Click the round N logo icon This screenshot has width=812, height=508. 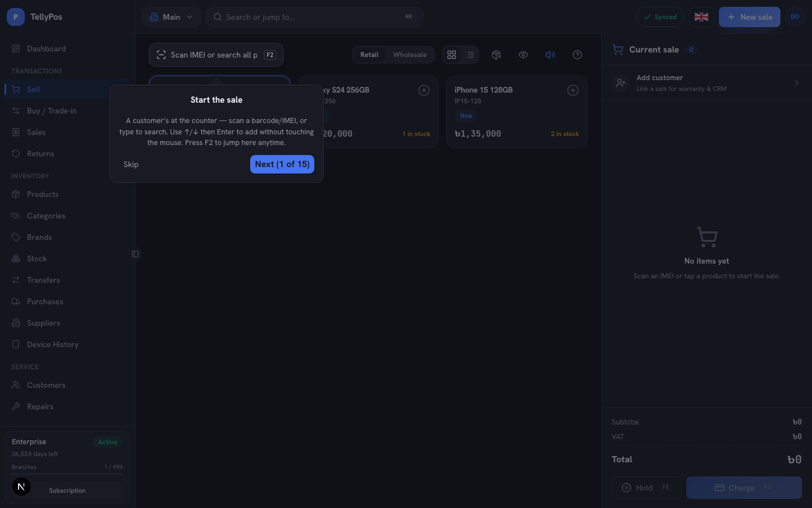pyautogui.click(x=21, y=487)
